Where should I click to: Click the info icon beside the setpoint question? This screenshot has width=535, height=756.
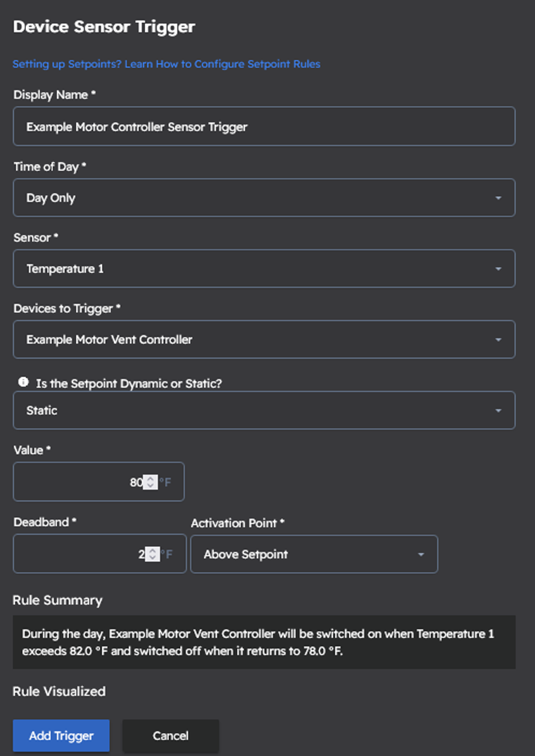point(23,382)
